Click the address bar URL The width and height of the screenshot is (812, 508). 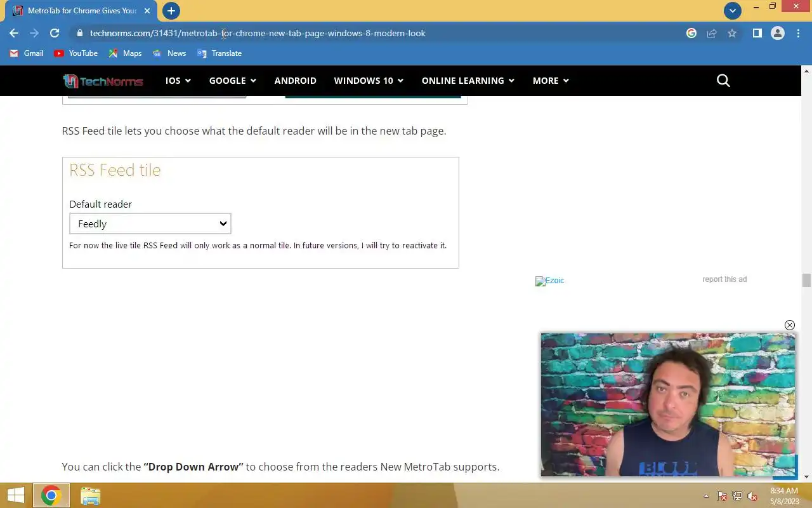click(x=258, y=33)
